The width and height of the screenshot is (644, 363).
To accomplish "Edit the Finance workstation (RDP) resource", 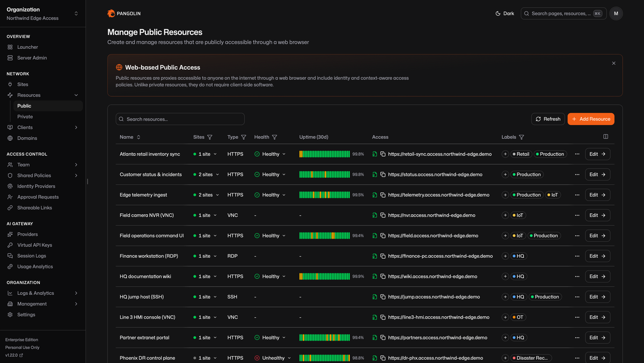I will pos(597,256).
